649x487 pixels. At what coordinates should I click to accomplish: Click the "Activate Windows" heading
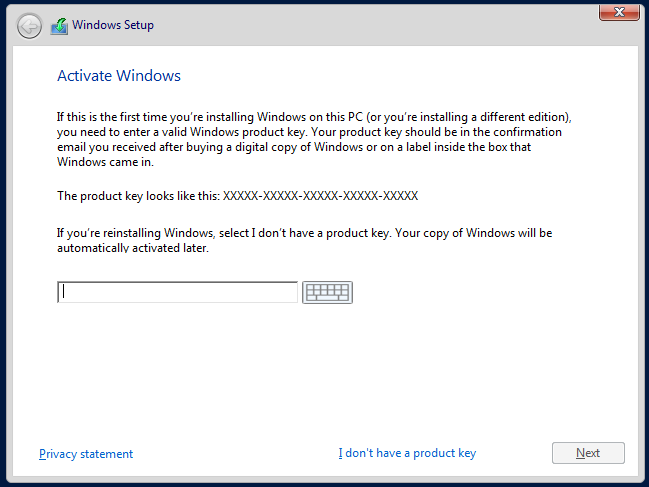point(119,76)
